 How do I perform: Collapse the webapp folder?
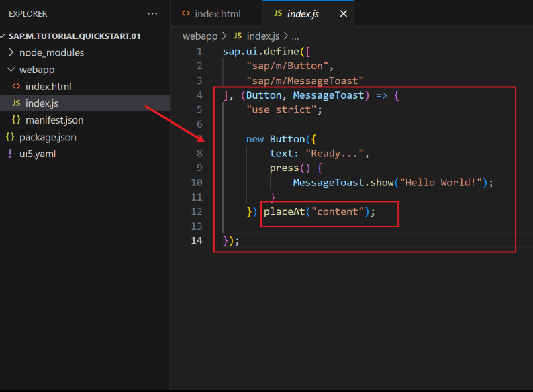[11, 70]
